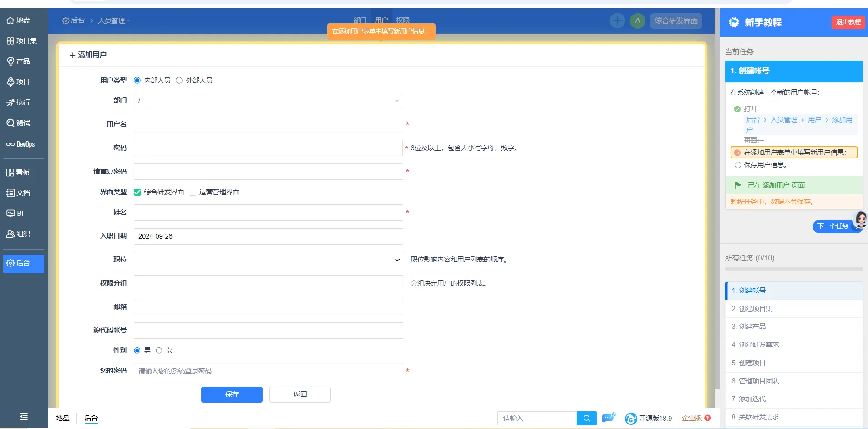Select the 后台 bottom tab
This screenshot has width=868, height=429.
click(91, 418)
